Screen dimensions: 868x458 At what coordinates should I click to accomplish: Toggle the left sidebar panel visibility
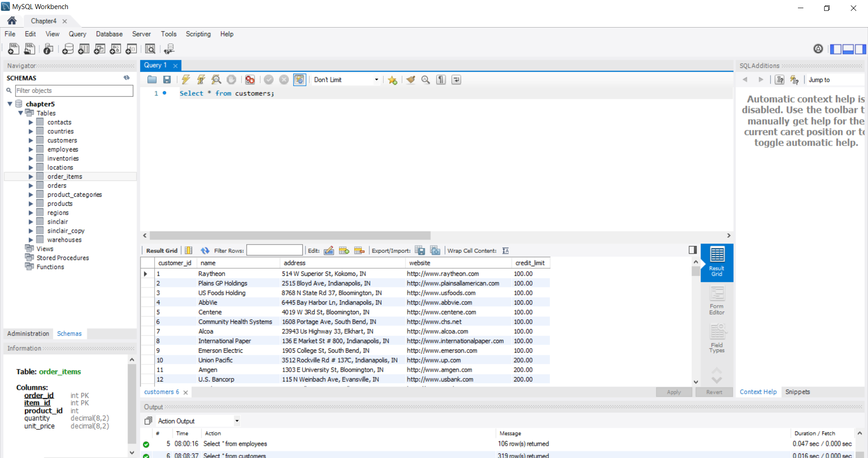click(836, 49)
